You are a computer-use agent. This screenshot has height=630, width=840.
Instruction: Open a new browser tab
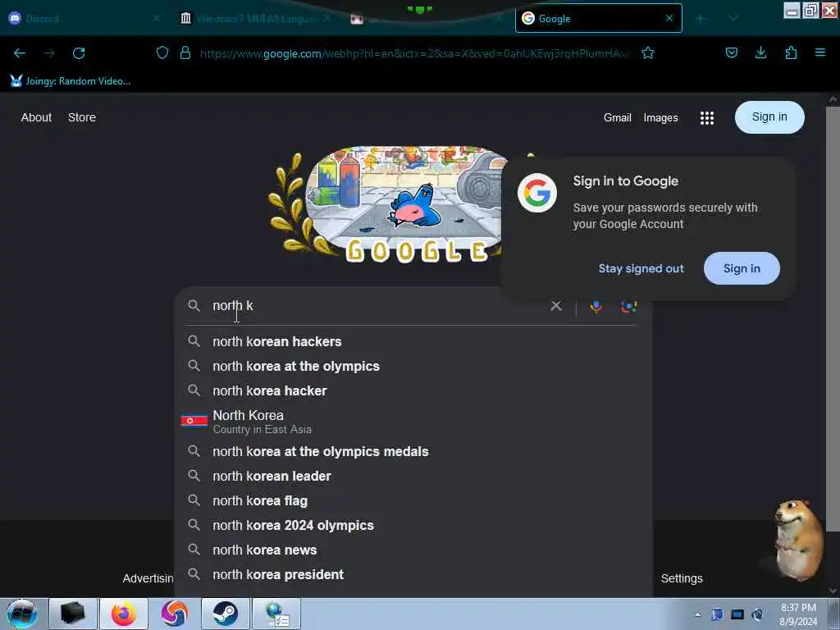(700, 18)
